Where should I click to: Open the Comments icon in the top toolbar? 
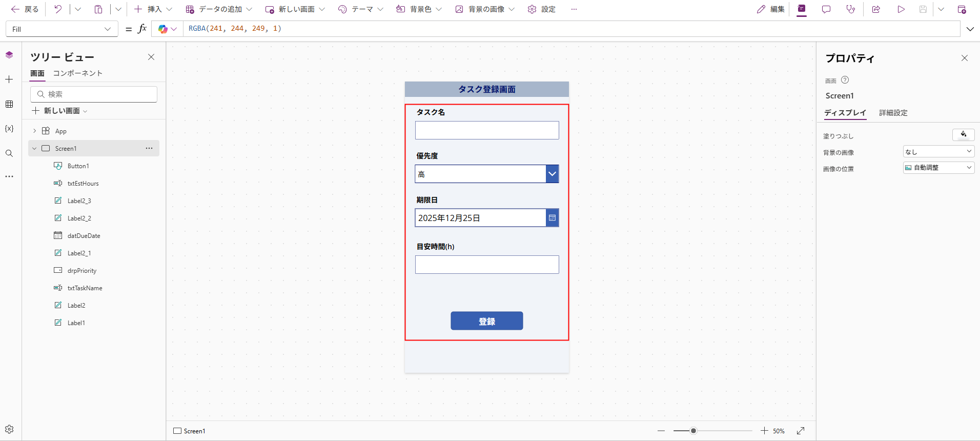[x=826, y=9]
